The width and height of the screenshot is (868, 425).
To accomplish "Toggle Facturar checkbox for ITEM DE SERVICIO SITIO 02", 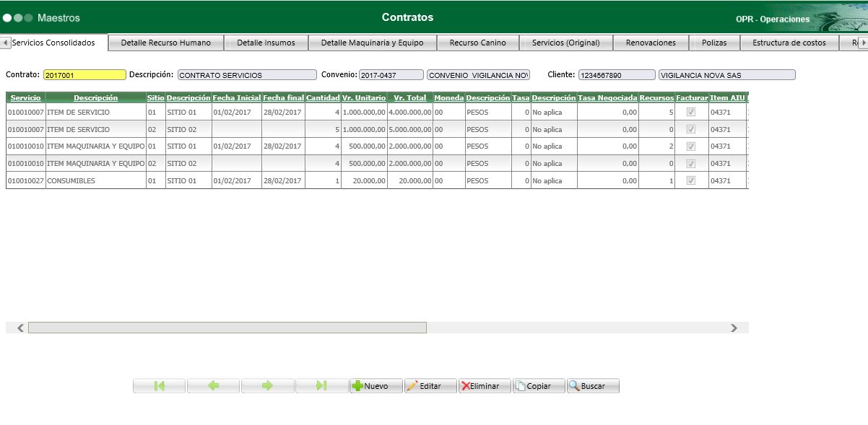I will click(691, 129).
